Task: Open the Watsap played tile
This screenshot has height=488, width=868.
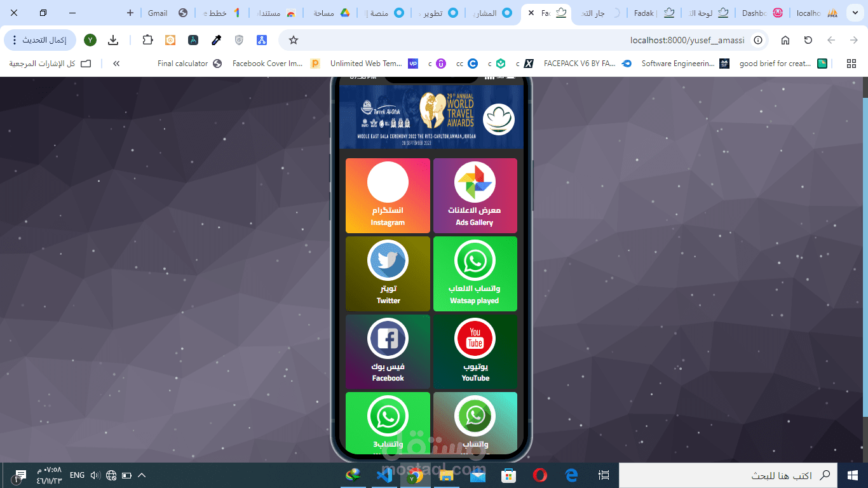Action: [x=475, y=274]
